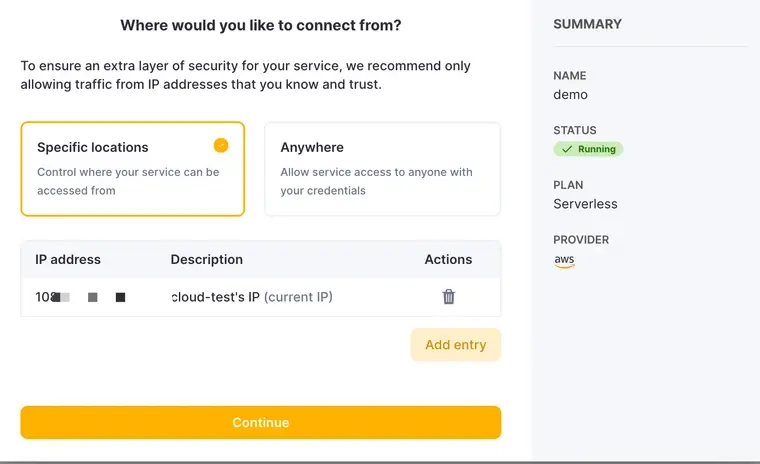Click the AWS provider logo
760x464 pixels.
(x=565, y=261)
